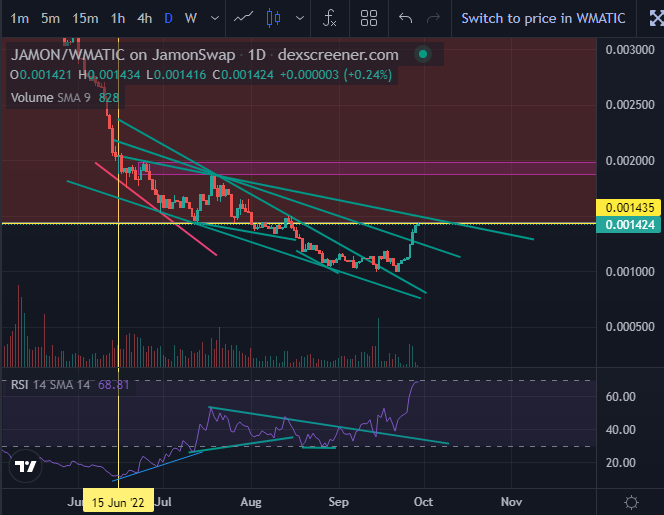Click the Sep label on time axis
This screenshot has width=664, height=515.
click(338, 502)
